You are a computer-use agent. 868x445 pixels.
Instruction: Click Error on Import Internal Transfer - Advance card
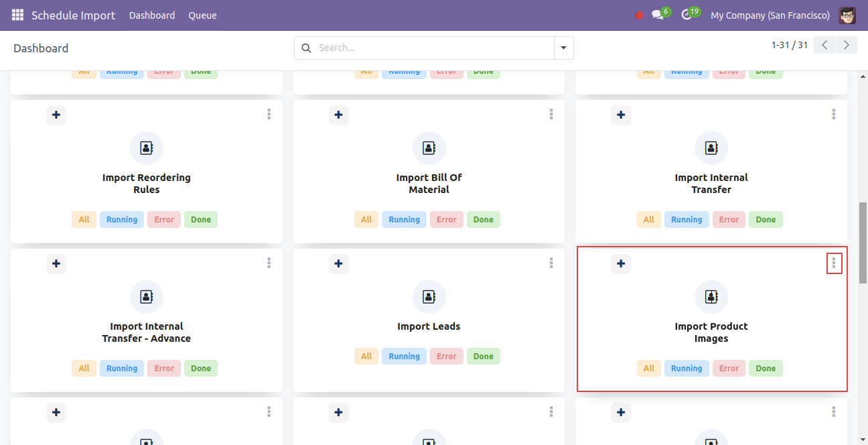[164, 369]
